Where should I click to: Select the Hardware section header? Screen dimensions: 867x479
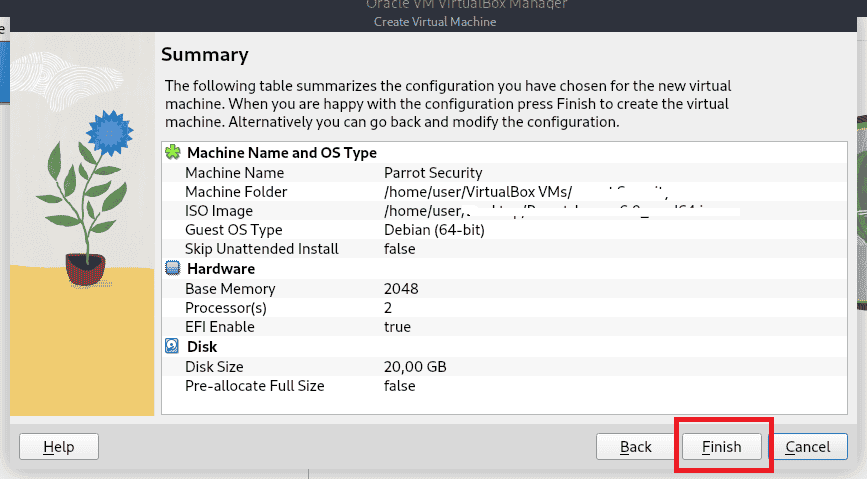[221, 269]
